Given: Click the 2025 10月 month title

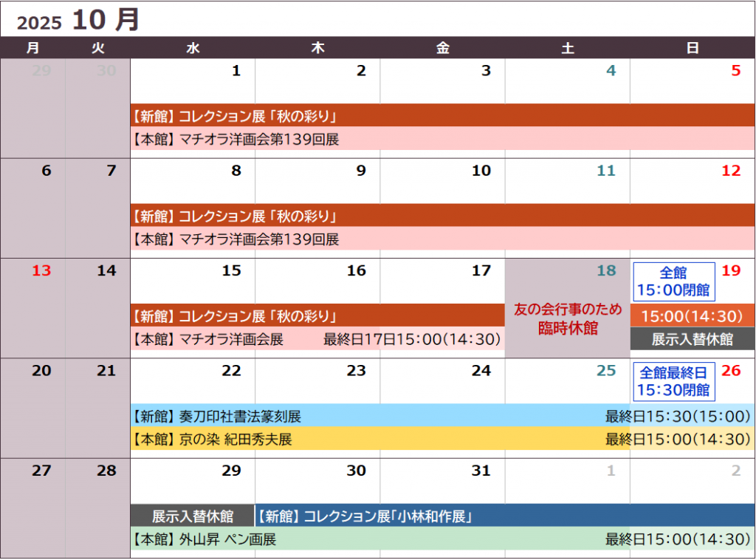Looking at the screenshot, I should coord(78,20).
